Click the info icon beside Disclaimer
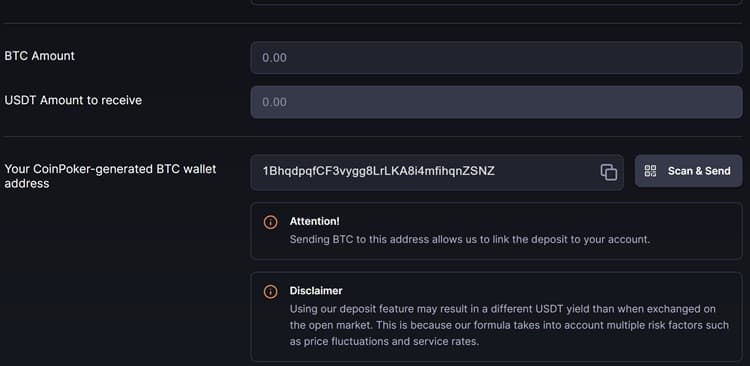The height and width of the screenshot is (366, 750). pyautogui.click(x=270, y=292)
